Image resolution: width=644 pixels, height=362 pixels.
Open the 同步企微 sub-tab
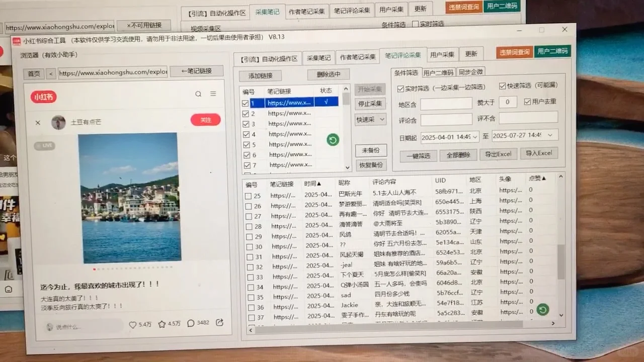[x=469, y=71]
